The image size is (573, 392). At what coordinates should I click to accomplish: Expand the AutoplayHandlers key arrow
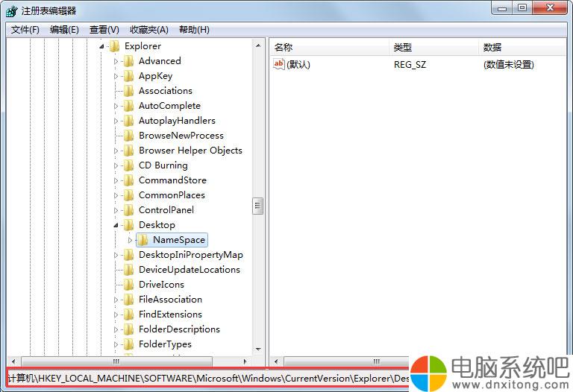[116, 121]
